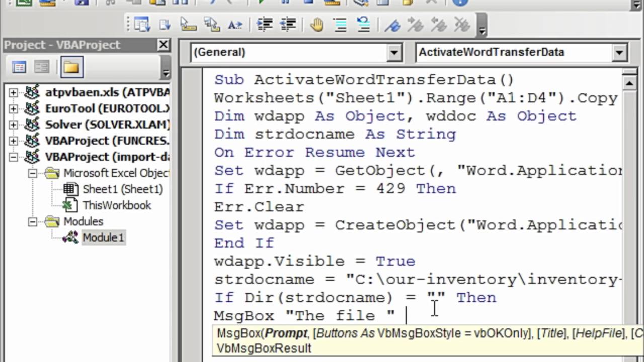Viewport: 644px width, 362px height.
Task: Expand the Solver project node
Action: (x=14, y=125)
